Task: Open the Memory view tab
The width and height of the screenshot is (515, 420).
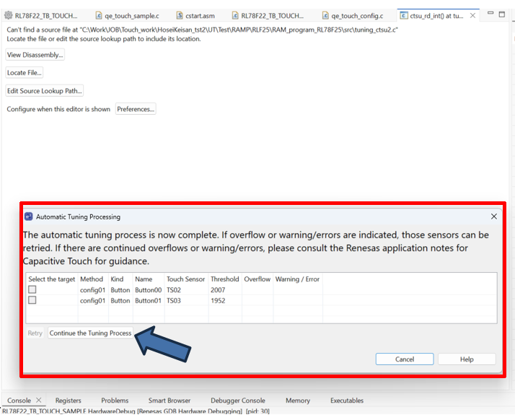Action: tap(298, 401)
